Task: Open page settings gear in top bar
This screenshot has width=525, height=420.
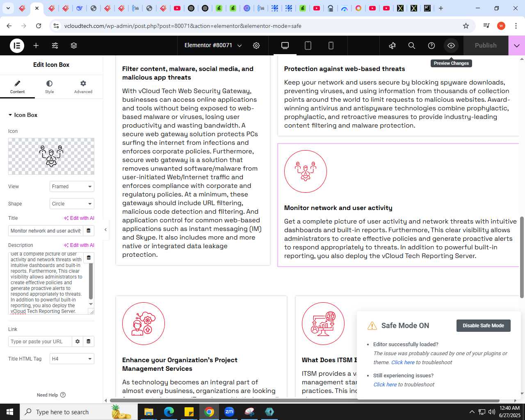Action: pos(256,46)
